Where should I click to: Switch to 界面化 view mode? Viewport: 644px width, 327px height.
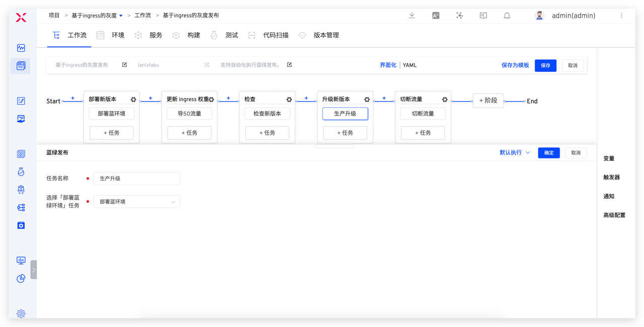(x=388, y=65)
